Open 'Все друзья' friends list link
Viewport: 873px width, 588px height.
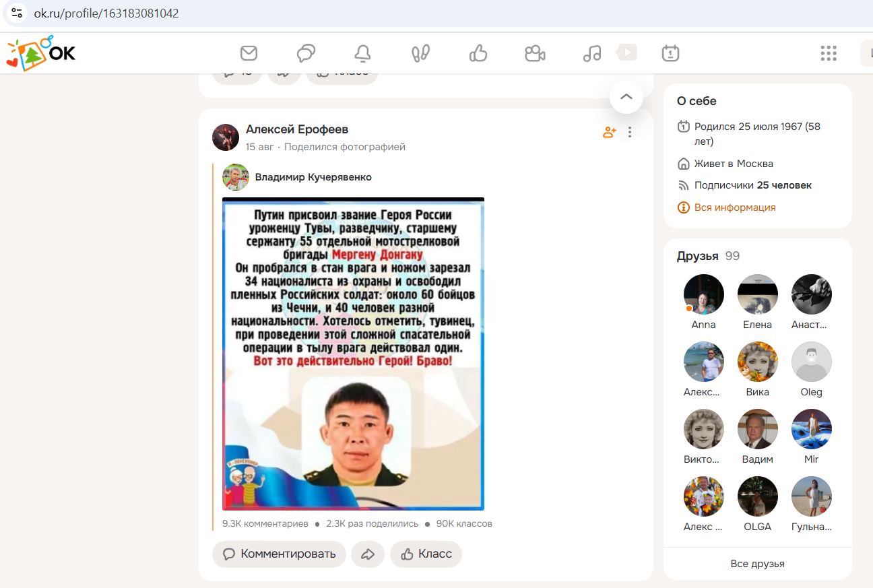click(x=757, y=564)
